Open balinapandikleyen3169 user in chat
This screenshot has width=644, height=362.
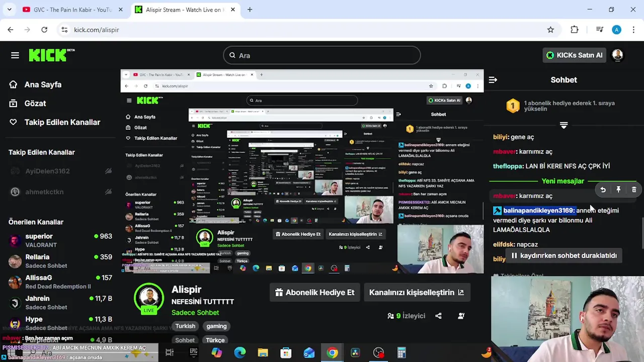(539, 211)
